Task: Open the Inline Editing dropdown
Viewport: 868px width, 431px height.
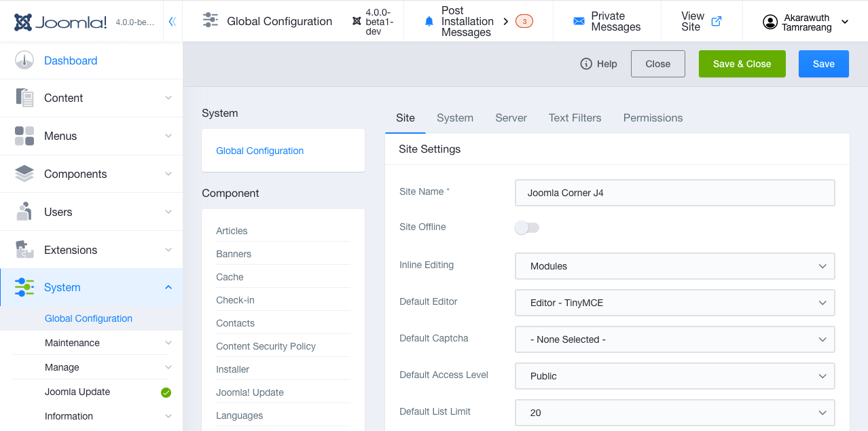Action: 675,266
